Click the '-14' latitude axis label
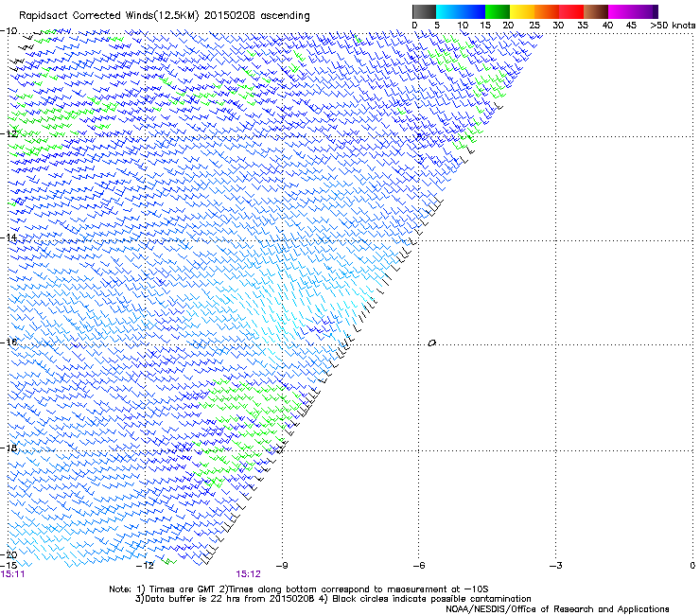Screen dimensions: 700x615 tap(9, 237)
